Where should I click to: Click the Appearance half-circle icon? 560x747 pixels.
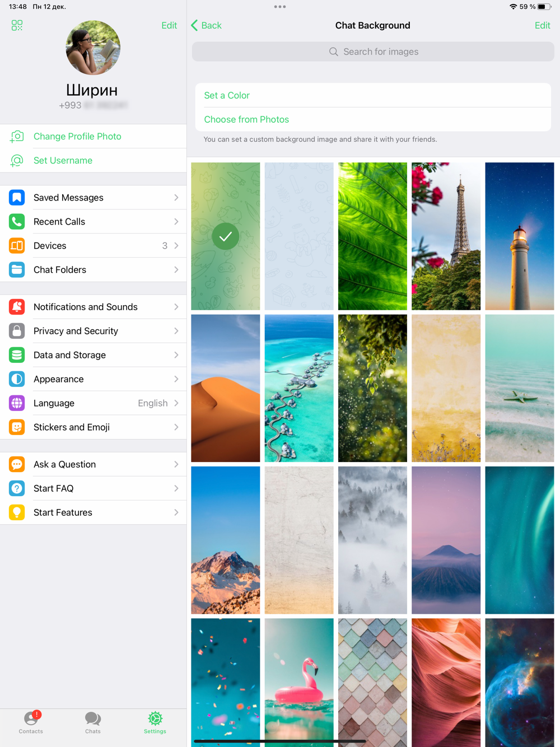[x=17, y=379]
